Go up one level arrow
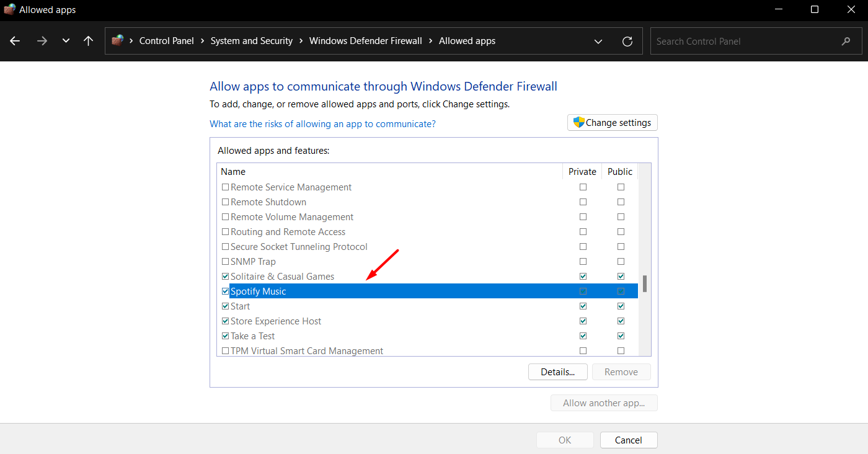868x454 pixels. point(88,41)
